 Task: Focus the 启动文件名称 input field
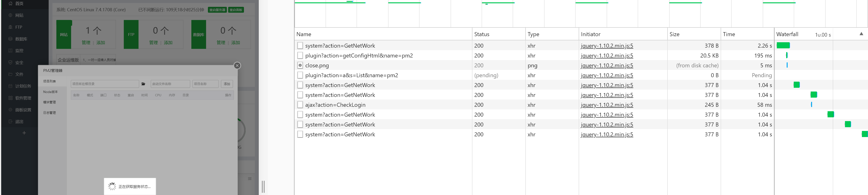pyautogui.click(x=170, y=84)
